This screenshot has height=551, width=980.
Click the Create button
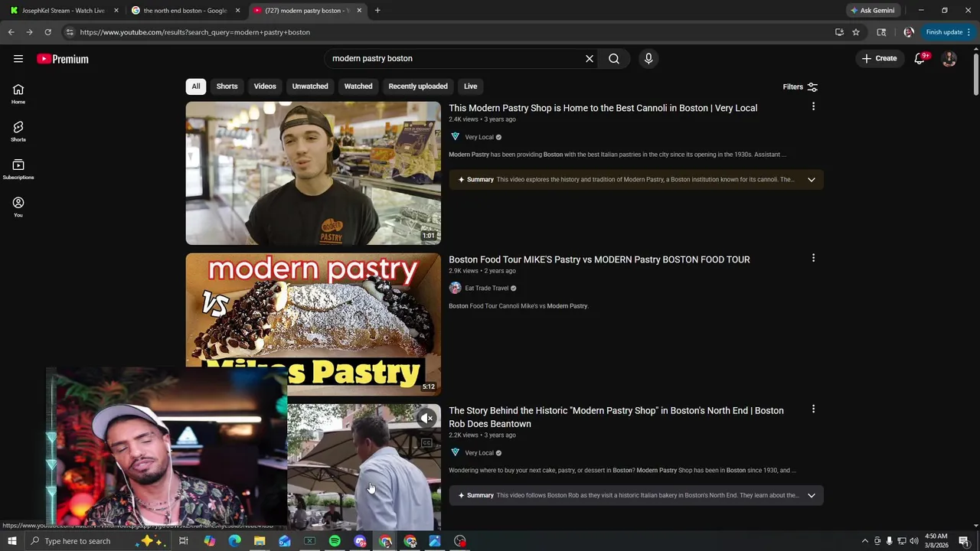(879, 58)
